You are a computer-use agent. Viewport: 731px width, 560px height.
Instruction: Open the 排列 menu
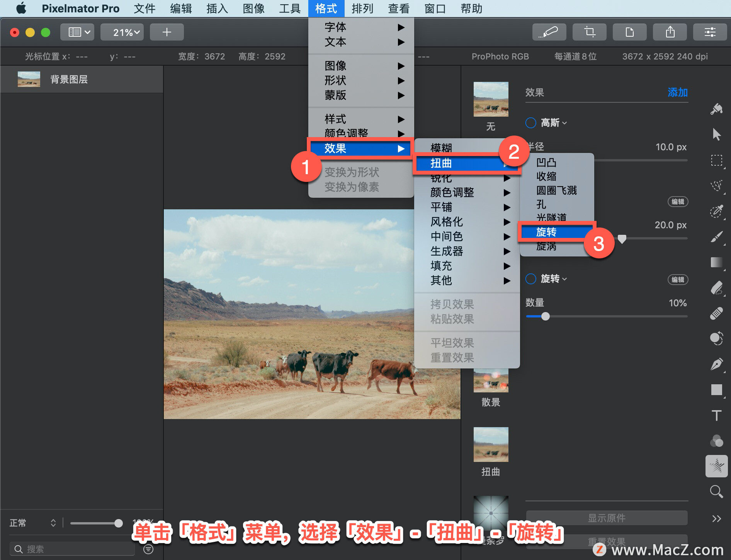click(362, 8)
